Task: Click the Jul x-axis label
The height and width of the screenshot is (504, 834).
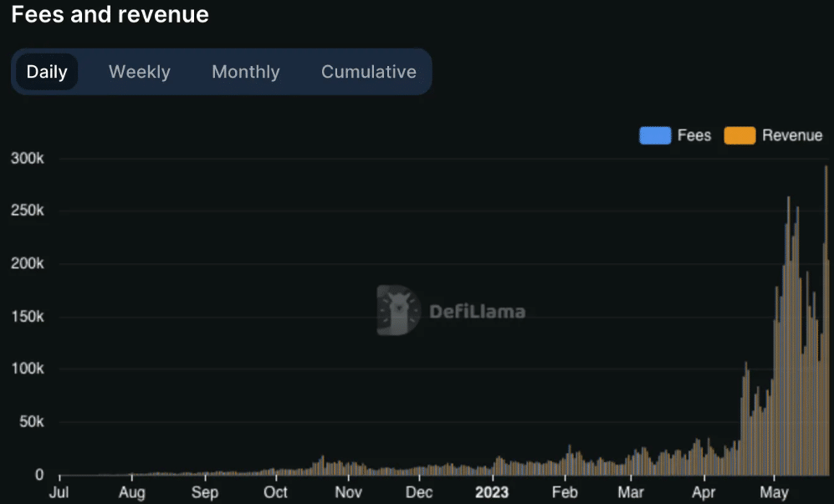Action: point(59,492)
